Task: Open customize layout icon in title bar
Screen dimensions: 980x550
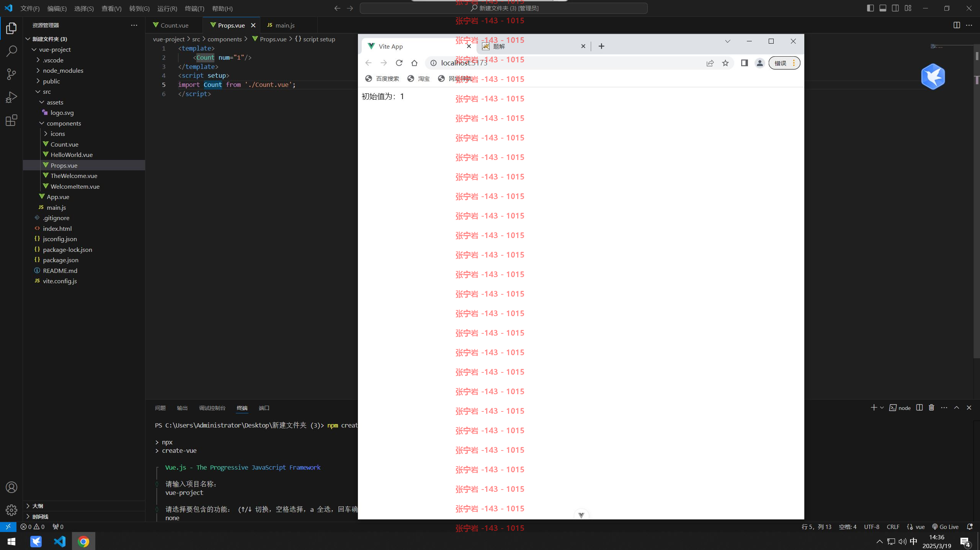Action: pyautogui.click(x=908, y=8)
